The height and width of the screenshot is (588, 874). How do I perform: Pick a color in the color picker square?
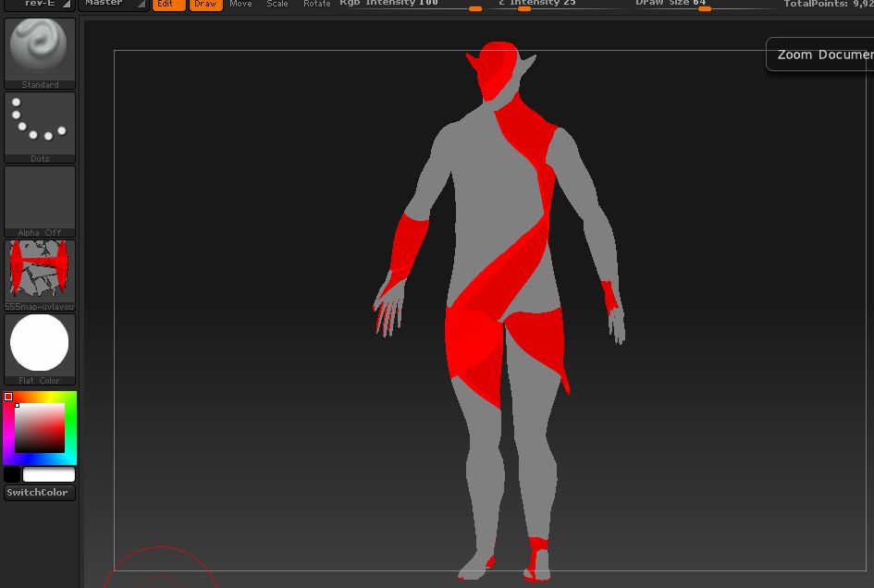coord(40,428)
